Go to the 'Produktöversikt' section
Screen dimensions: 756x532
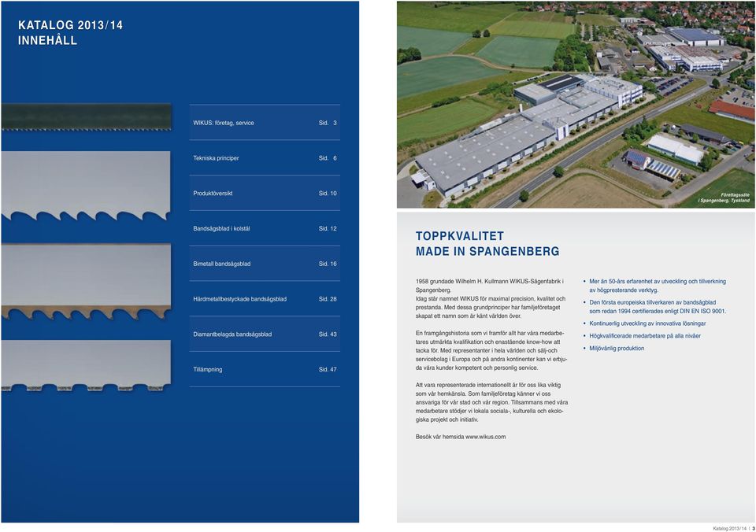tap(265, 194)
